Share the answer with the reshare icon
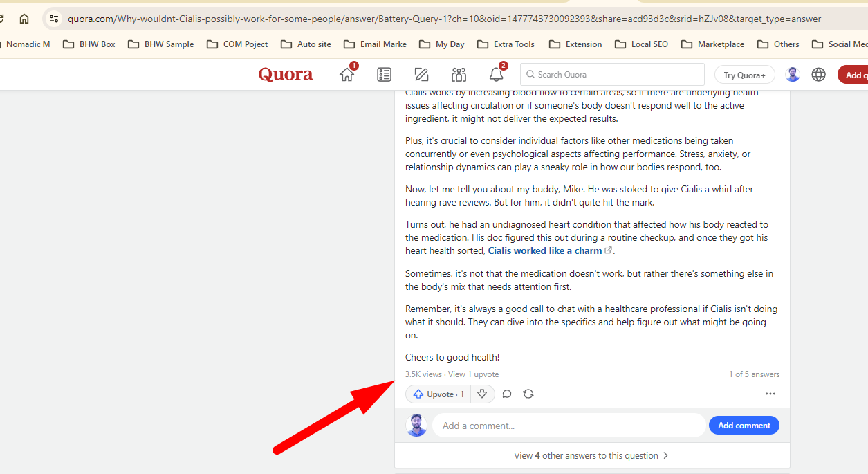This screenshot has height=474, width=868. click(528, 394)
